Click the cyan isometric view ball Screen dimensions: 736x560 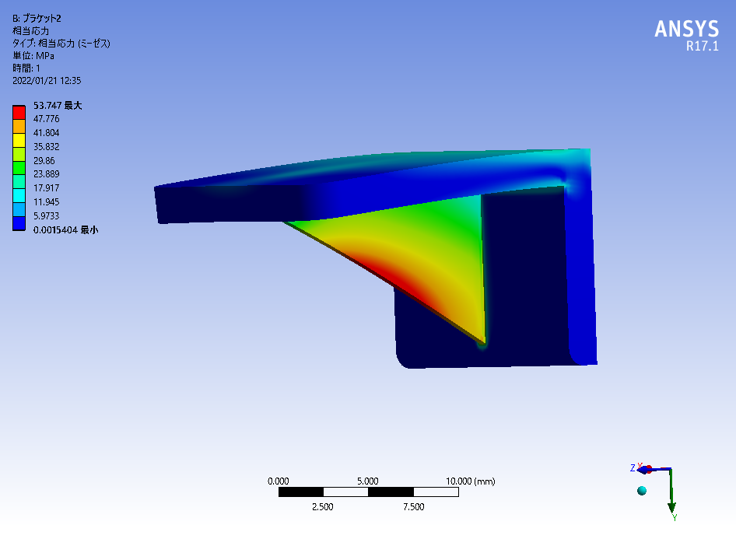click(642, 491)
